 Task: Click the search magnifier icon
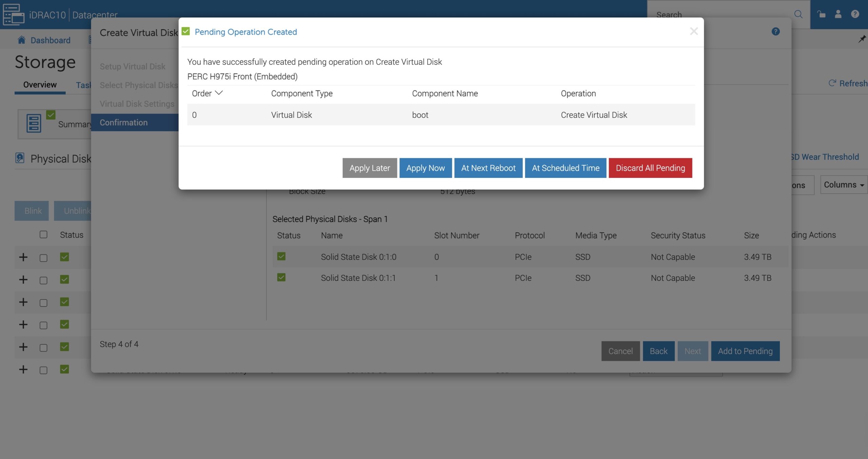798,14
